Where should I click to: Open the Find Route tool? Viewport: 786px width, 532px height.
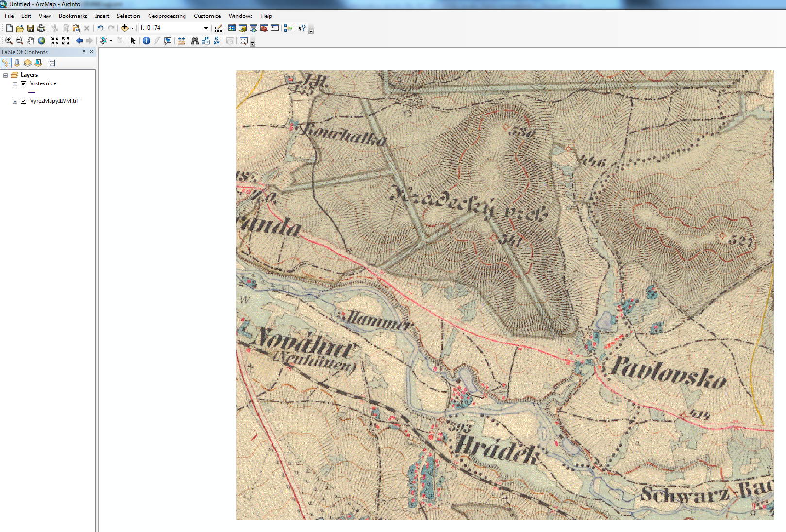pyautogui.click(x=206, y=41)
